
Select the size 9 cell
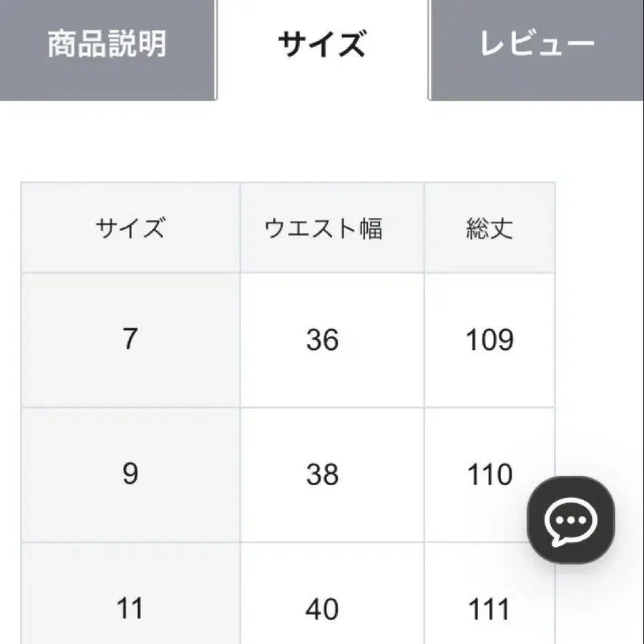(130, 474)
